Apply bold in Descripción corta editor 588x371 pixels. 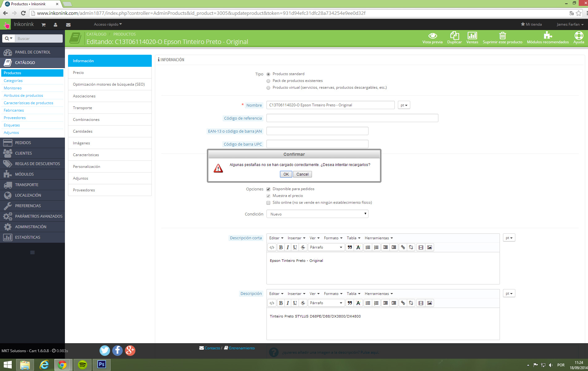[x=281, y=247]
